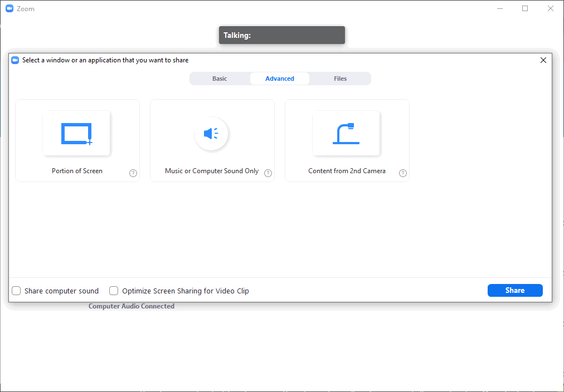Check Optimize Screen Sharing for Video Clip

(x=114, y=290)
